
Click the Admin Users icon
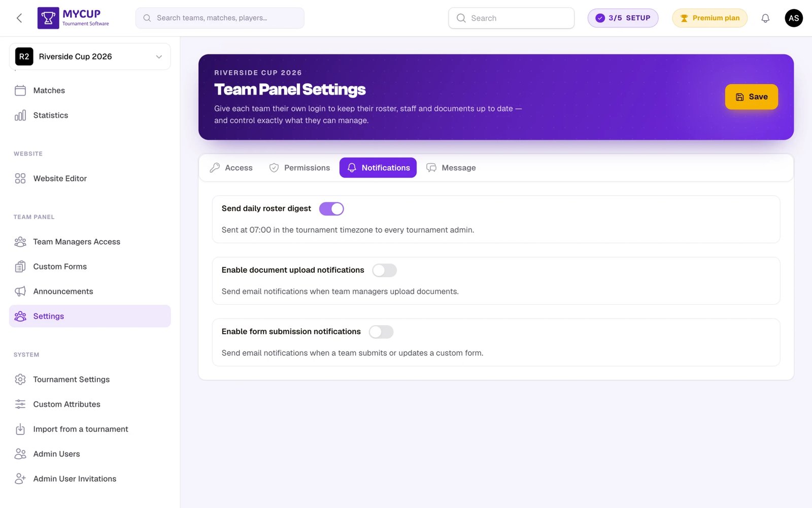point(20,454)
